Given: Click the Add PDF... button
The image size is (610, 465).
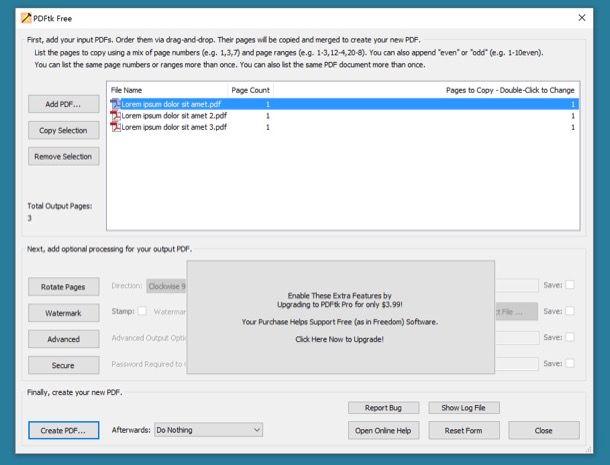Looking at the screenshot, I should click(x=63, y=104).
